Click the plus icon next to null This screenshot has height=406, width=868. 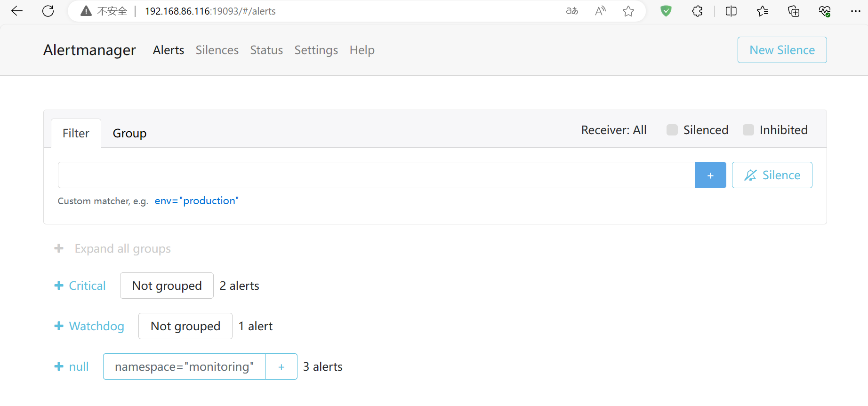pos(59,366)
